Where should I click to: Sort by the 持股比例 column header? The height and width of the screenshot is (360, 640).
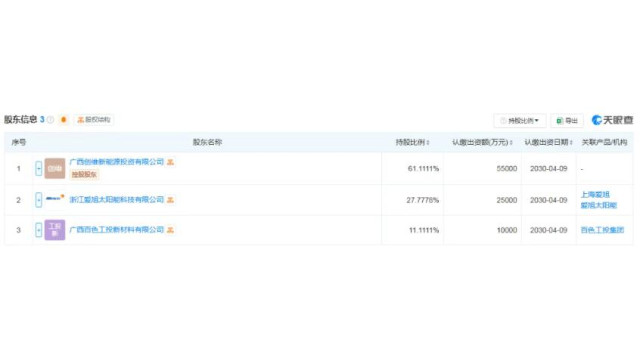point(412,142)
